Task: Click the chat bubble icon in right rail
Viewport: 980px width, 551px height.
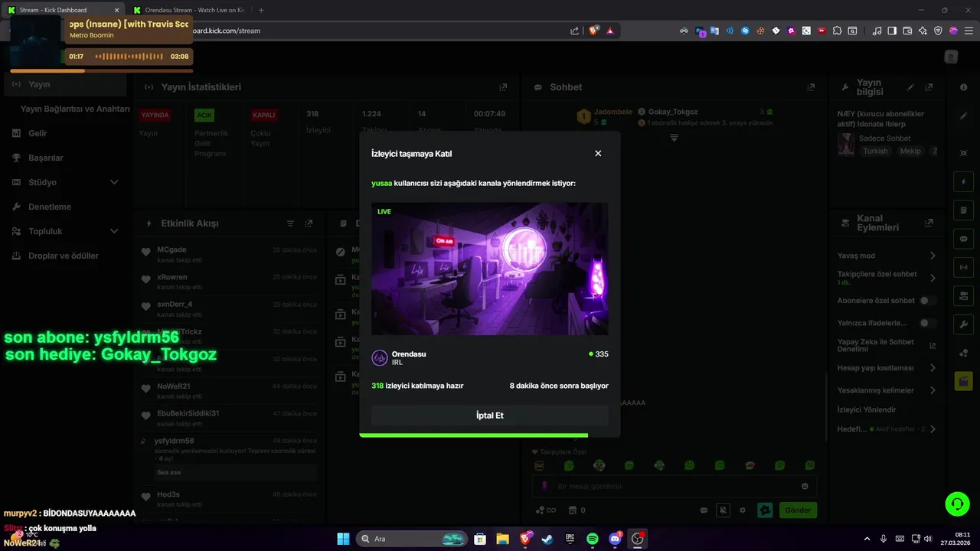Action: coord(963,239)
